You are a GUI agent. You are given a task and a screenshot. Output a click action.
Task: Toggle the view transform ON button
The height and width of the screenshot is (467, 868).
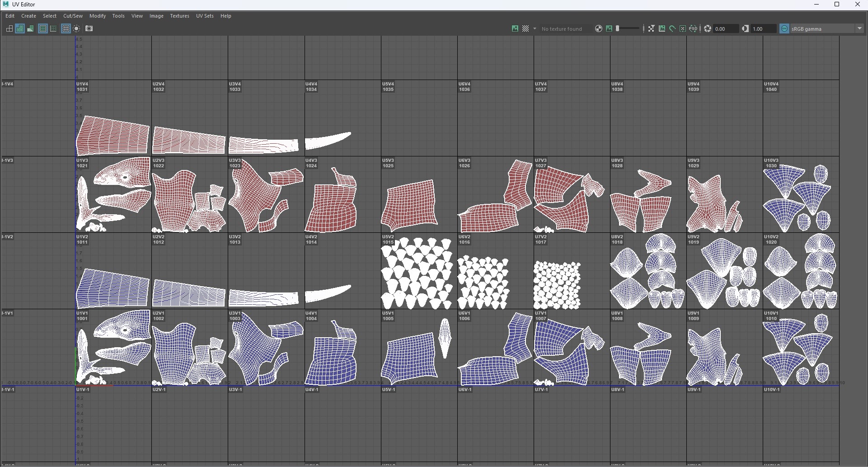tap(784, 28)
